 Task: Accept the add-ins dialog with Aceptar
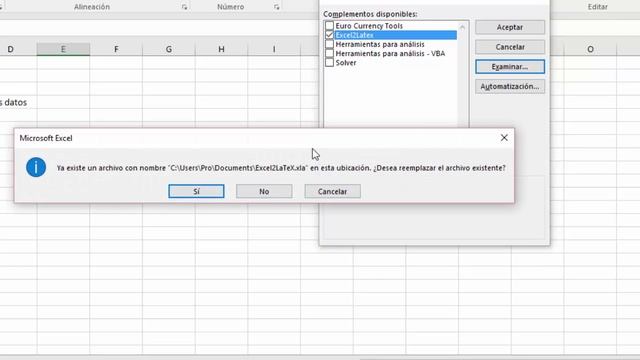click(510, 27)
